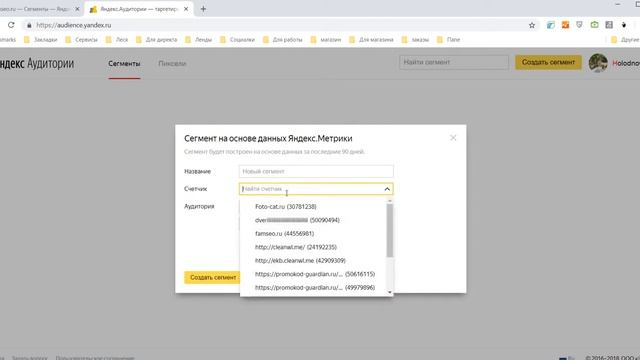This screenshot has height=360, width=640.
Task: Open the Папе bookmarks folder
Action: (x=448, y=40)
